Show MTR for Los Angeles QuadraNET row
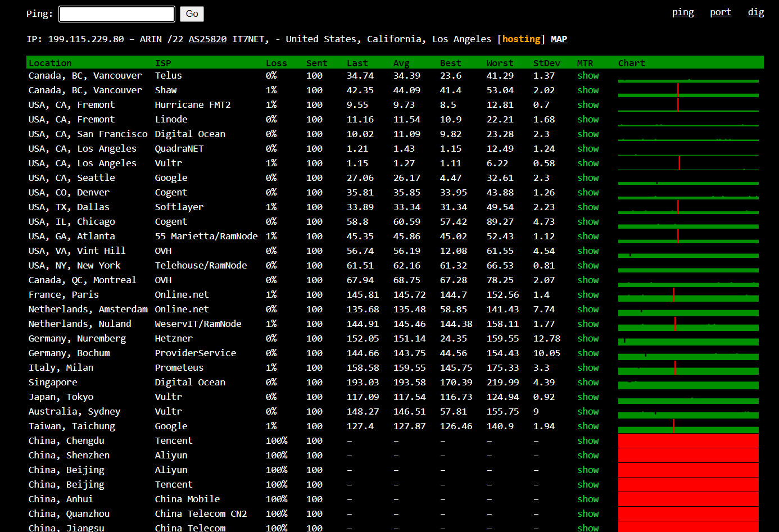Screen dimensions: 779x532 click(588, 149)
